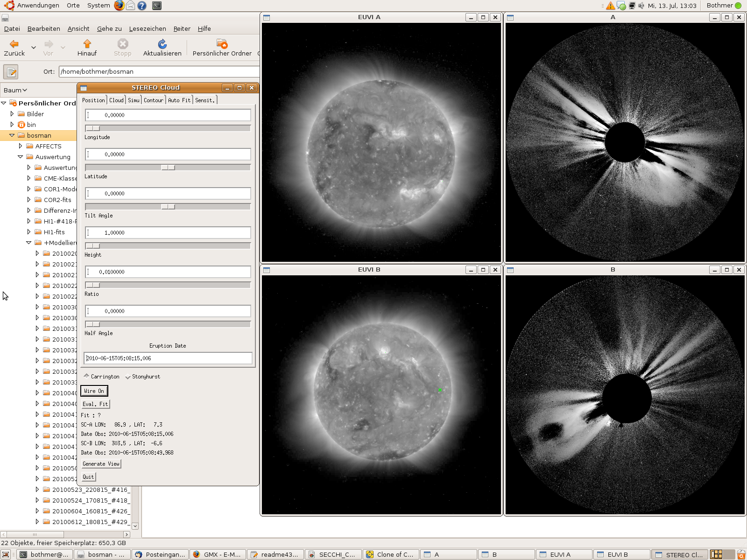The image size is (747, 560).
Task: Expand the bin folder
Action: (12, 125)
